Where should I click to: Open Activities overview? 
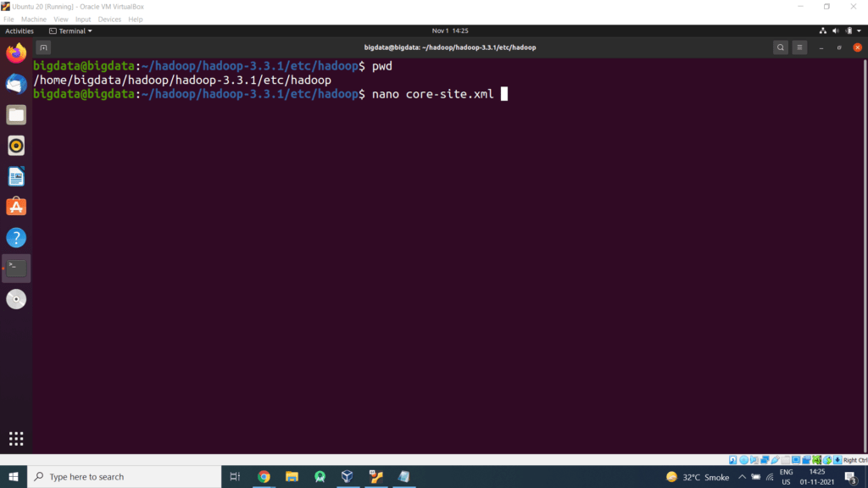(19, 31)
